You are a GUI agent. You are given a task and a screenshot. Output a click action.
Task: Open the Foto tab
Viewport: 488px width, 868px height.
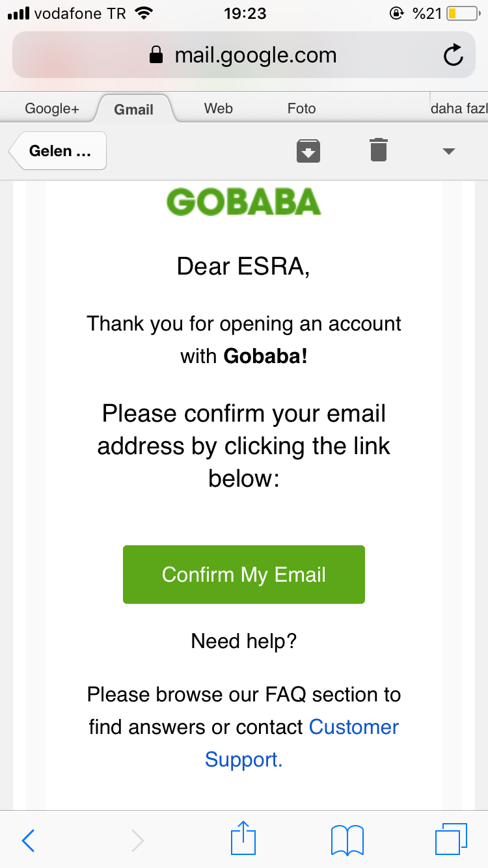pos(301,109)
